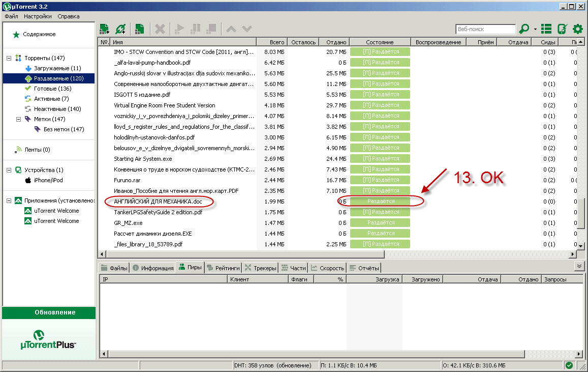
Task: Click the Create New Torrent icon
Action: 139,29
